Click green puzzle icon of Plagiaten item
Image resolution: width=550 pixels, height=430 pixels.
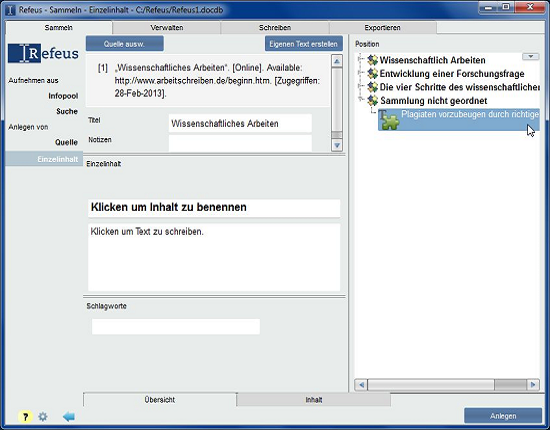tap(390, 120)
